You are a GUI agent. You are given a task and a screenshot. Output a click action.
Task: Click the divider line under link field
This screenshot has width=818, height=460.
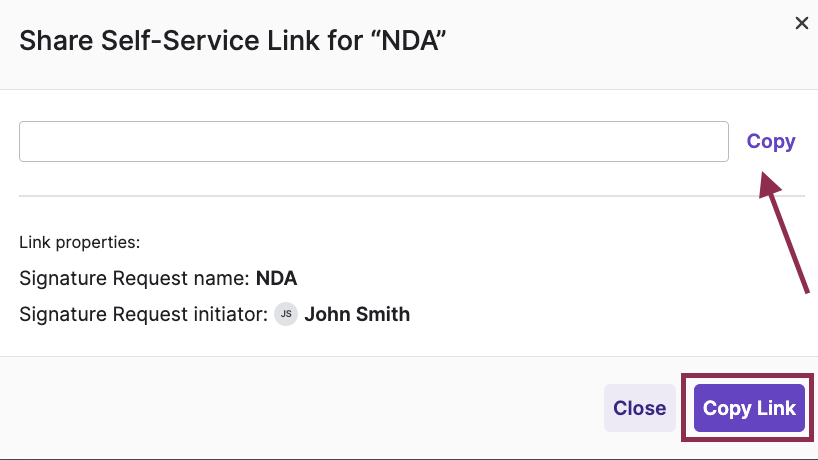(398, 196)
